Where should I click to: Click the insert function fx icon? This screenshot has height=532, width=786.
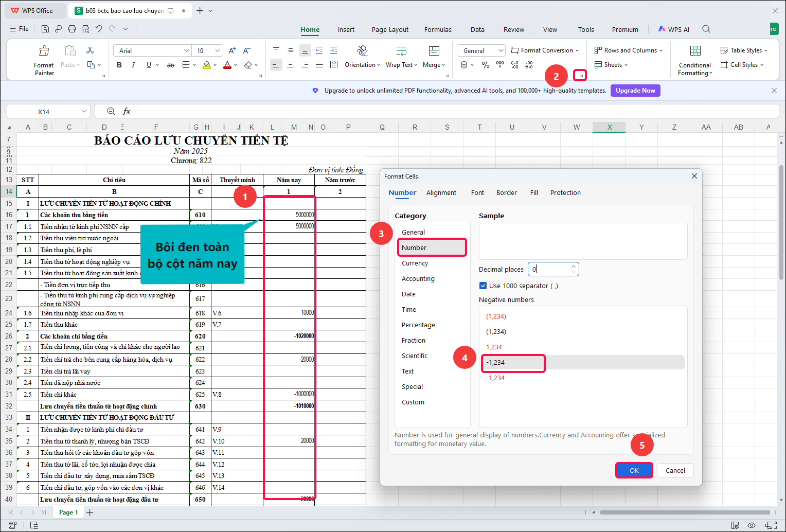[x=127, y=111]
